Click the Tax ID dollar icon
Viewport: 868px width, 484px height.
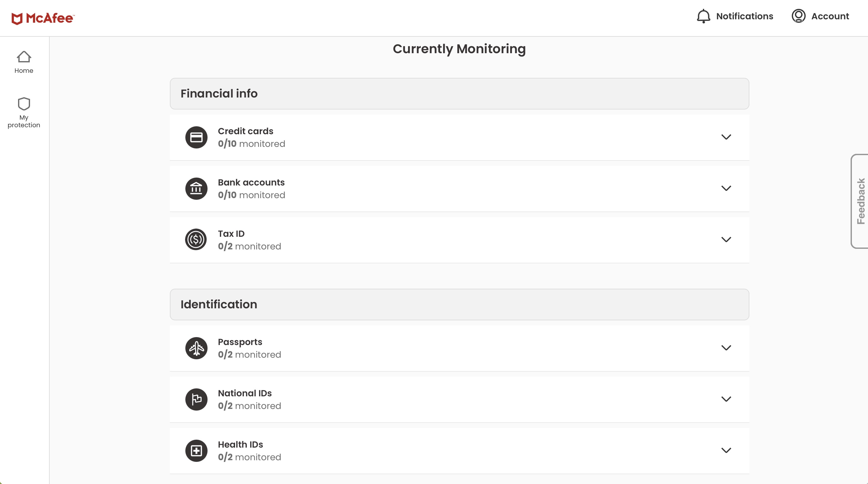click(196, 240)
